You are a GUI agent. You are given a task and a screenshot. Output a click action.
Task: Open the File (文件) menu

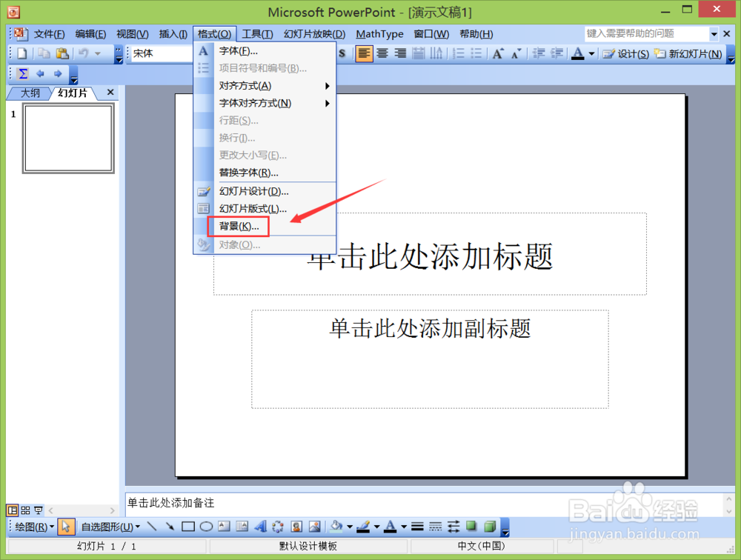point(49,34)
